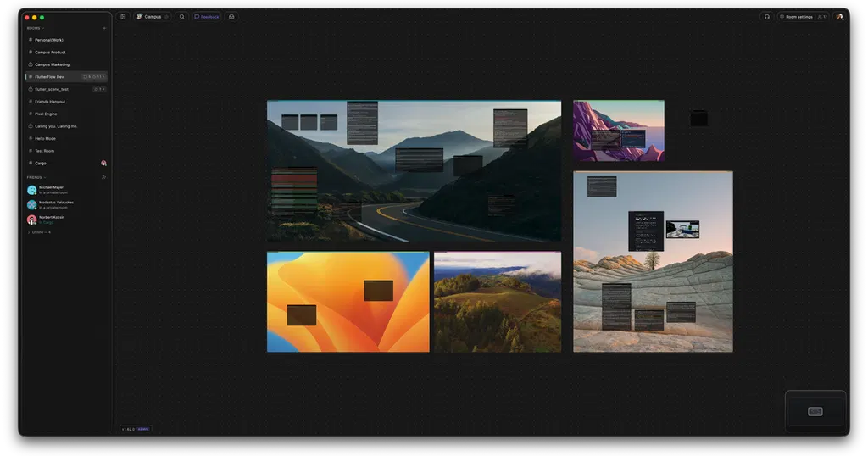Click the keyboard icon in bottom-right panel
The height and width of the screenshot is (456, 868).
815,411
